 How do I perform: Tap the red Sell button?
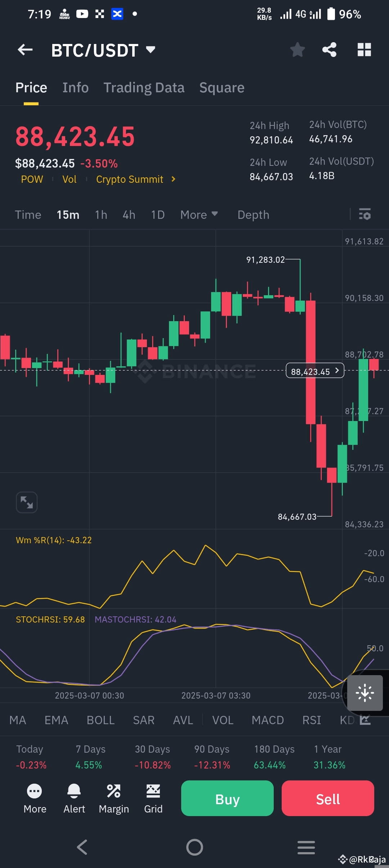(x=328, y=798)
